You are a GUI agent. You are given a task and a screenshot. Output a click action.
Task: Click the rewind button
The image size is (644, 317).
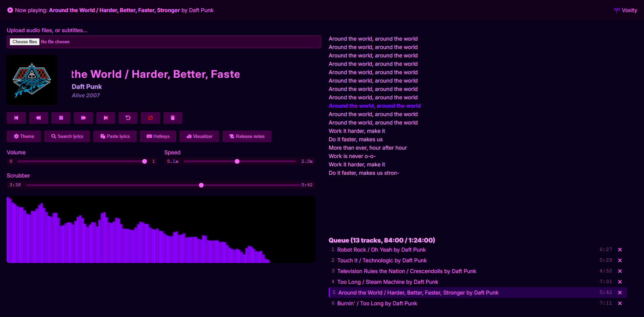click(39, 118)
